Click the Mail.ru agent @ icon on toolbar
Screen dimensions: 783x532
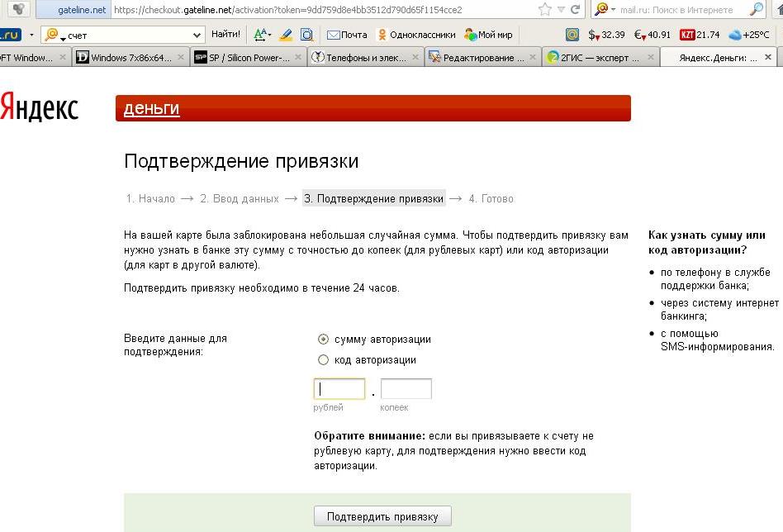[572, 35]
